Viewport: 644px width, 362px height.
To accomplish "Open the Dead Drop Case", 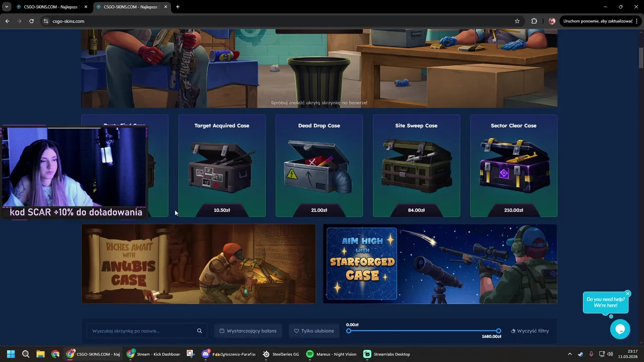I will coord(319,166).
